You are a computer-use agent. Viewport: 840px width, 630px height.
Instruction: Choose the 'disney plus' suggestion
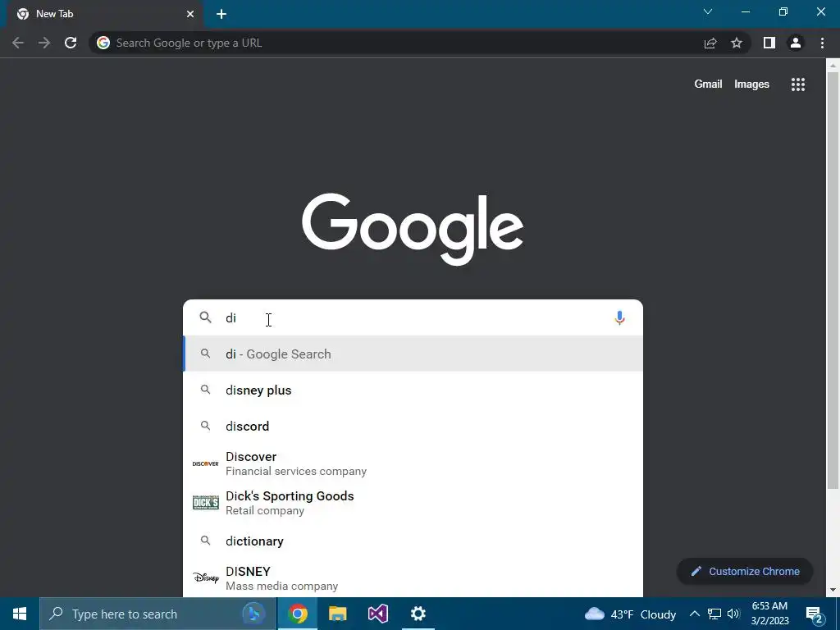pyautogui.click(x=413, y=390)
